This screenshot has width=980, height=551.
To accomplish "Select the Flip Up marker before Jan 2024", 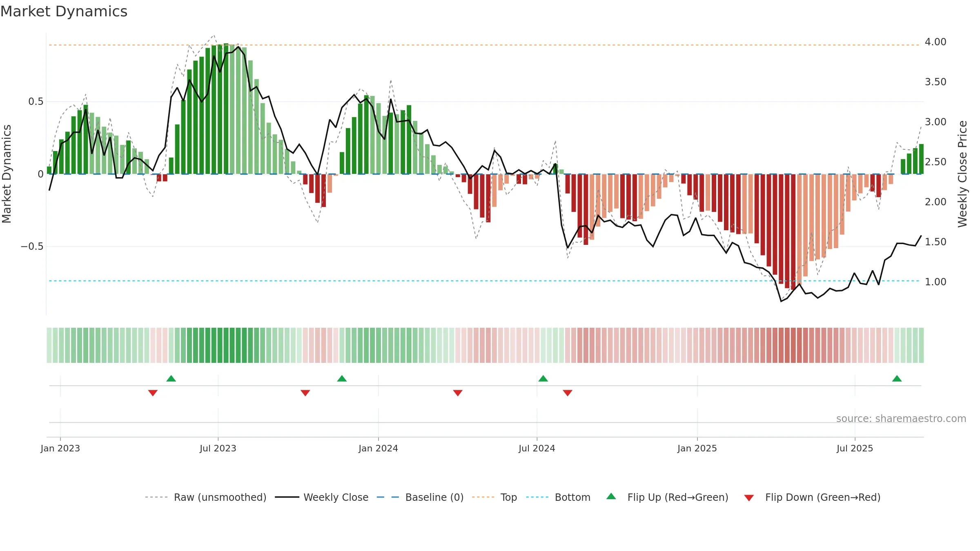I will pyautogui.click(x=342, y=378).
